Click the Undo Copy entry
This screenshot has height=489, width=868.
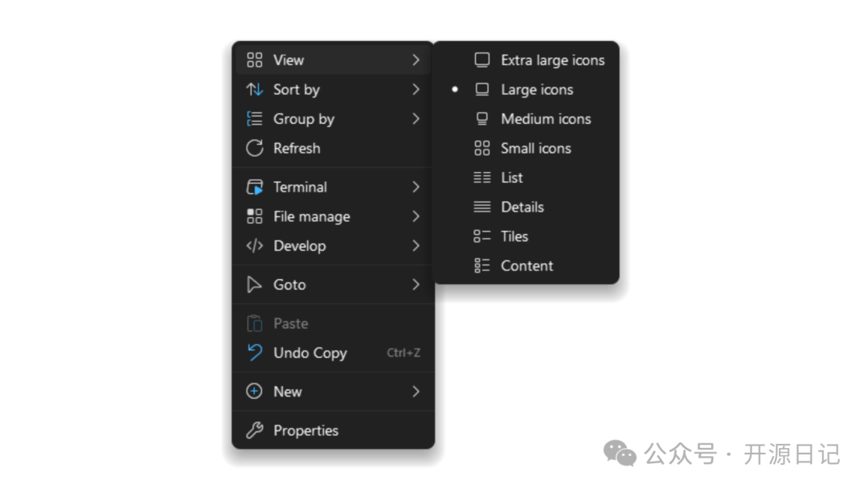[x=309, y=353]
